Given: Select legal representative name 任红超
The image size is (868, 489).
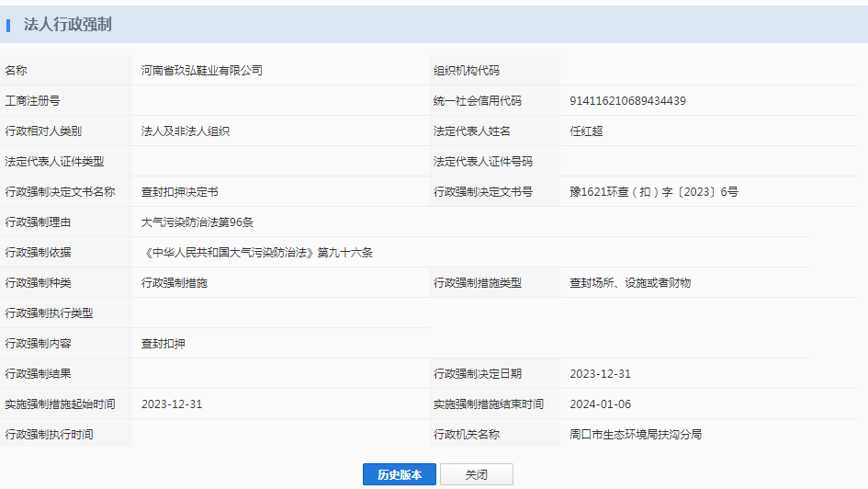Looking at the screenshot, I should (x=586, y=131).
